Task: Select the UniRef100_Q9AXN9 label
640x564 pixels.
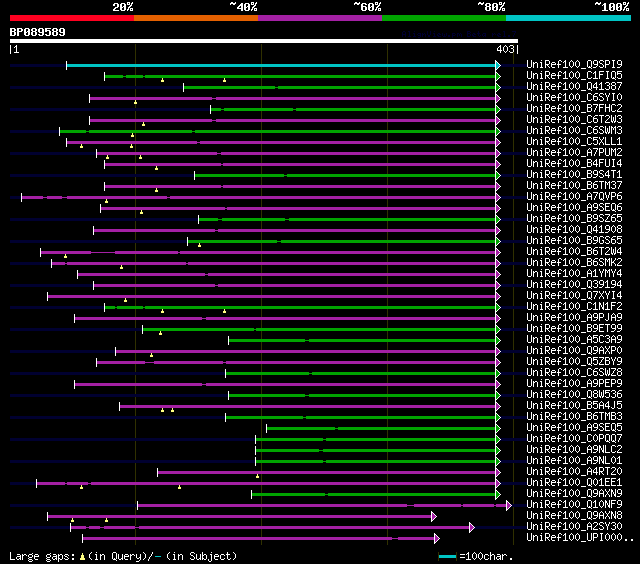Action: [574, 494]
